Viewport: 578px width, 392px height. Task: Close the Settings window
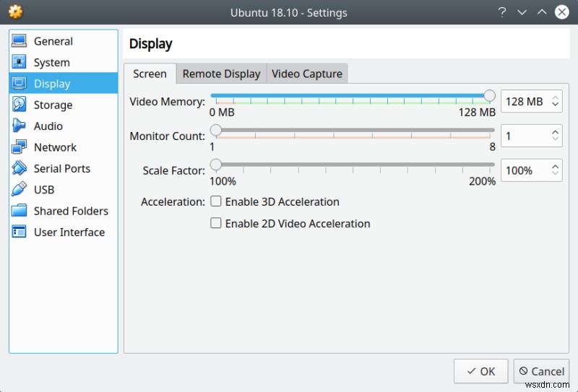click(x=562, y=12)
